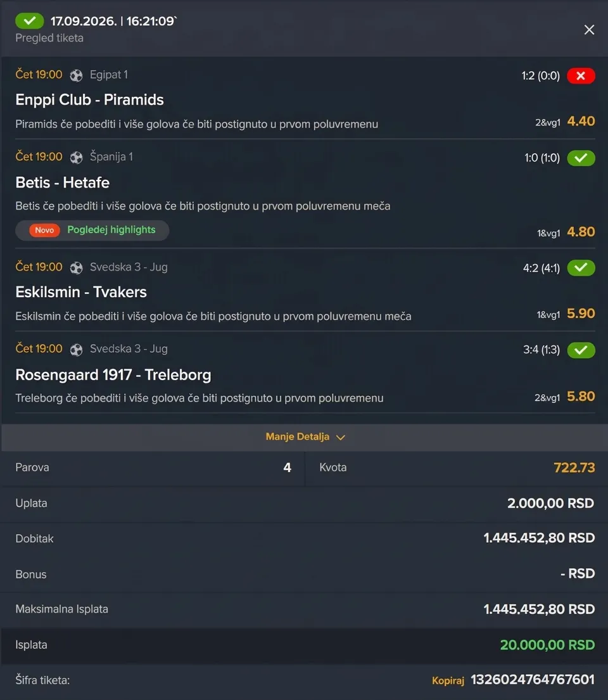Copy ticket code with Kopiraj
Viewport: 608px width, 700px height.
448,681
